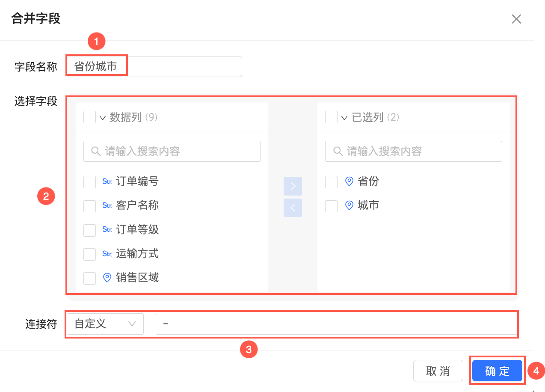Click the move-left arrow transfer button
The image size is (545, 392).
[293, 208]
